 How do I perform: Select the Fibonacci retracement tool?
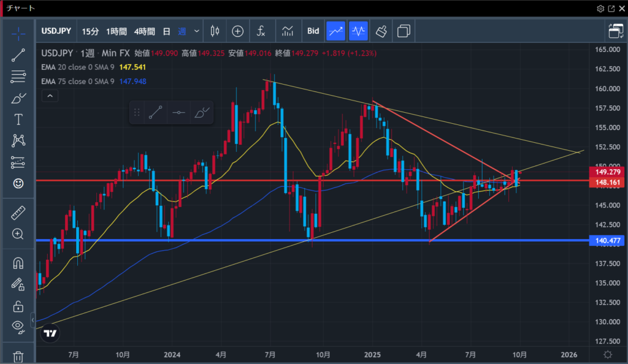[x=18, y=77]
